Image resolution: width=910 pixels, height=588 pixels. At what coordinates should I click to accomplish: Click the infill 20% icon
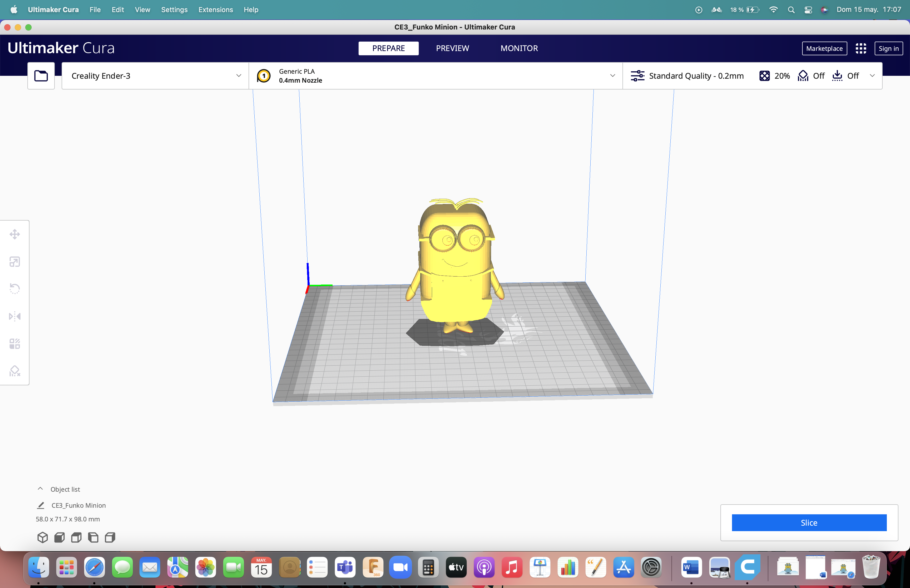tap(764, 76)
